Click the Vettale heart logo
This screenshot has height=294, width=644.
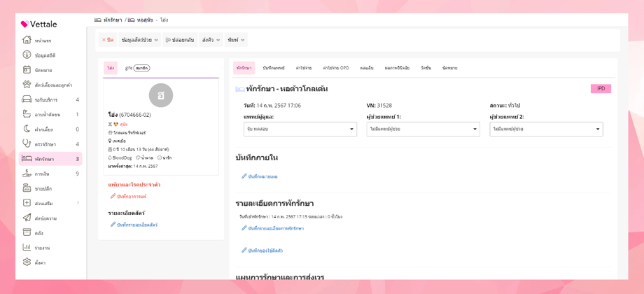(24, 24)
